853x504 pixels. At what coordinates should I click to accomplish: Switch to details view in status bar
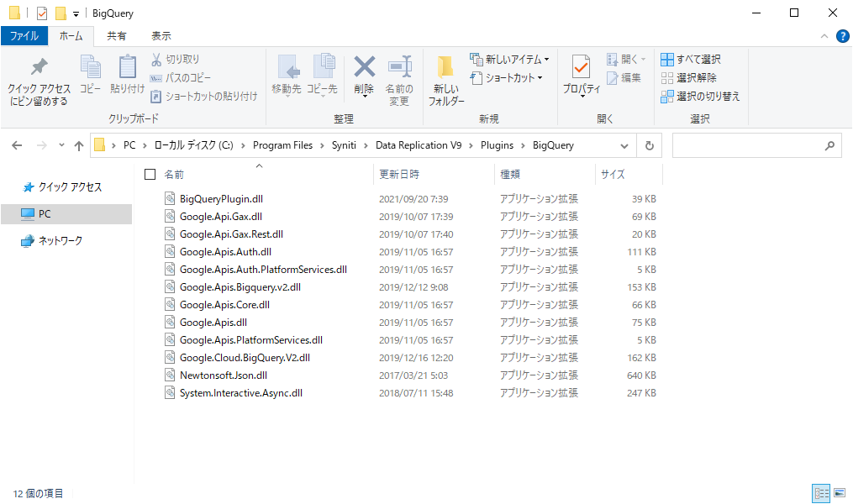(x=821, y=493)
